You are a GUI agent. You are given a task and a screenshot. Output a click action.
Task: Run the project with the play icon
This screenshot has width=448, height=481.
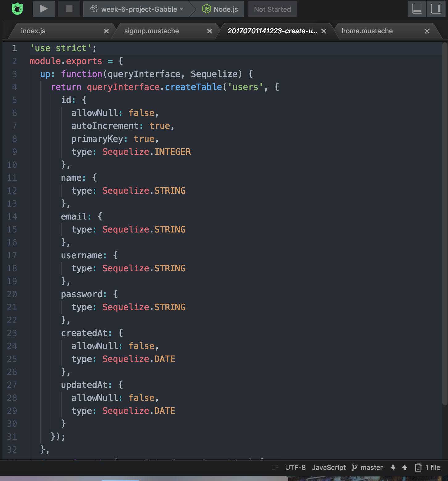click(44, 9)
